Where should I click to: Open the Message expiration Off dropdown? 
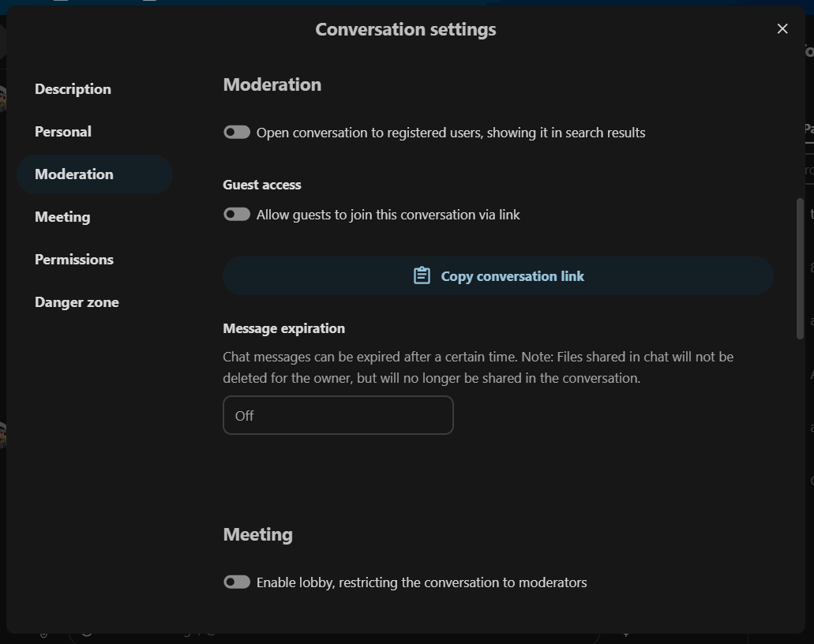coord(338,415)
